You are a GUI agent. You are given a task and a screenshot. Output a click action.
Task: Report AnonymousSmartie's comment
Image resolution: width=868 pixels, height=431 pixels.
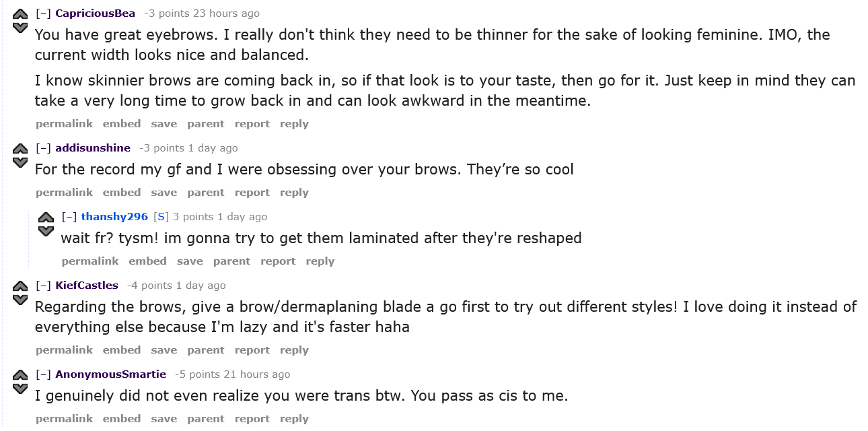point(252,419)
